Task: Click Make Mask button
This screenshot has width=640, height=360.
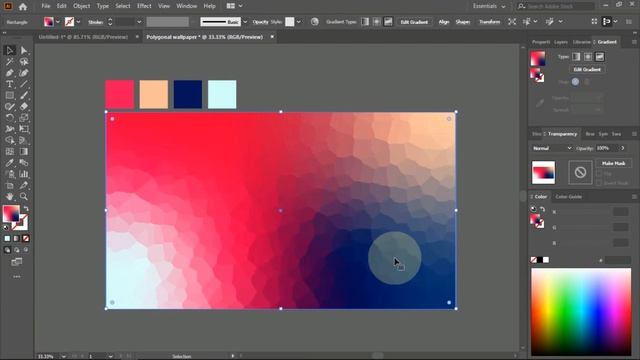Action: click(613, 163)
